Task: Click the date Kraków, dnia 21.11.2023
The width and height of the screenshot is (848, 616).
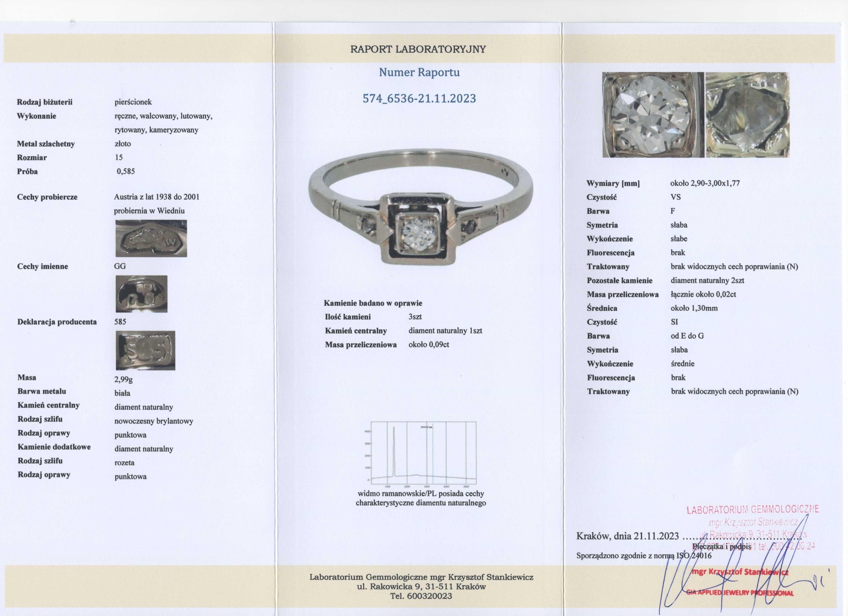Action: tap(627, 536)
